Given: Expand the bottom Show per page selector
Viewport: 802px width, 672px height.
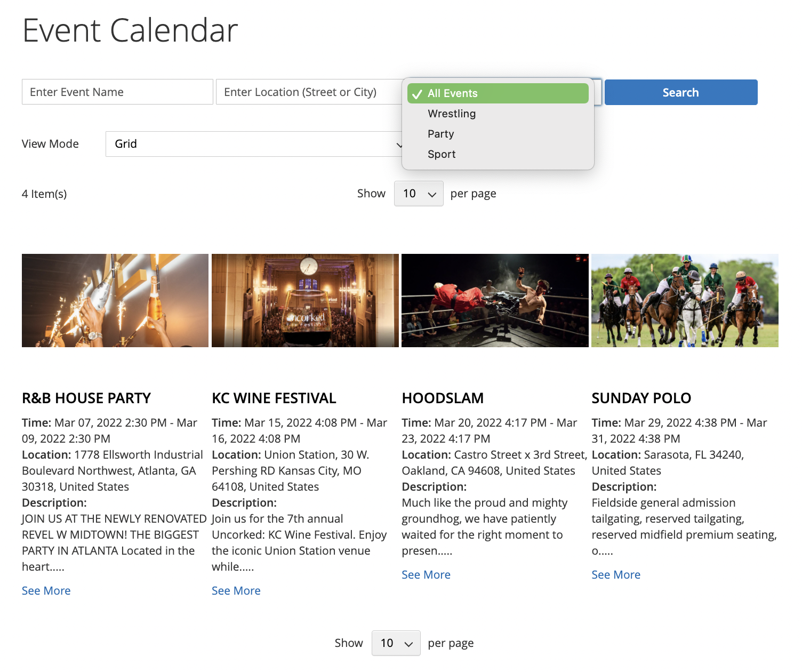Looking at the screenshot, I should (396, 643).
